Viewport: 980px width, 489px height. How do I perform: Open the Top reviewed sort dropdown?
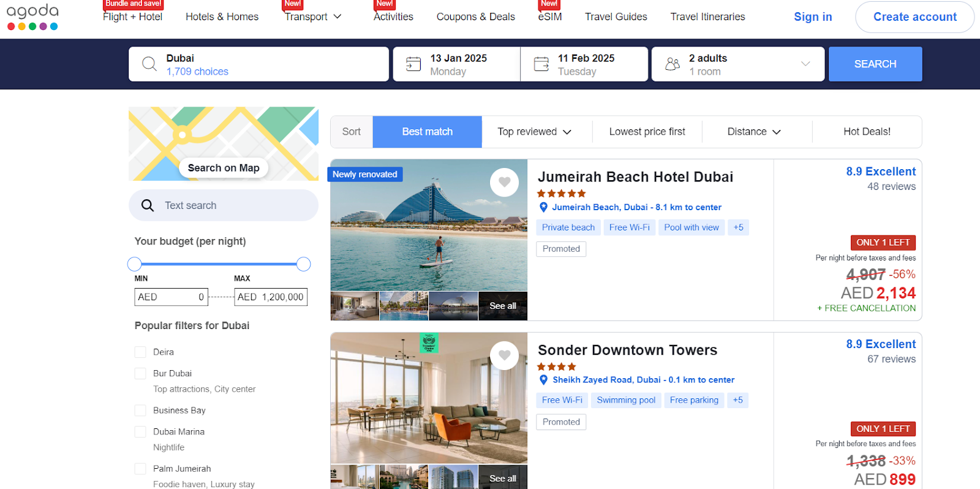[x=534, y=132]
